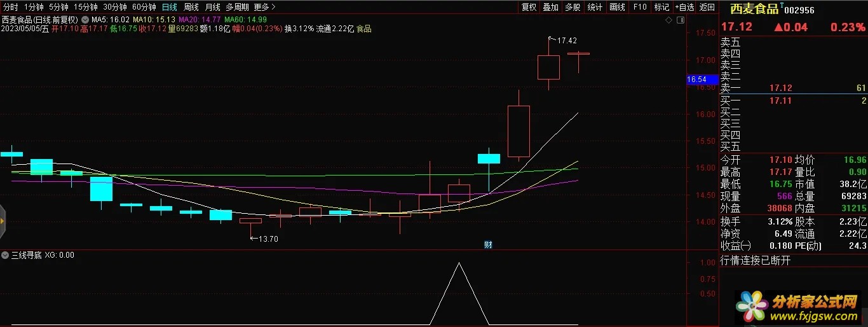The image size is (868, 327).
Task: Expand the 更多 period options
Action: (x=264, y=8)
